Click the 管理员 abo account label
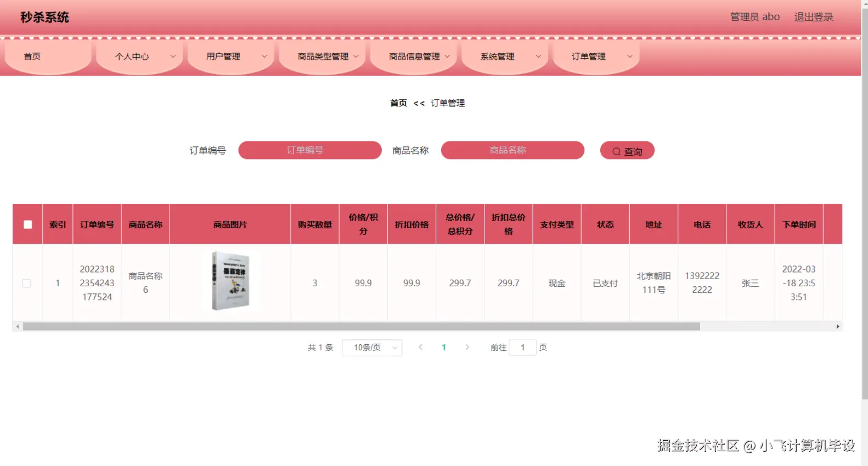Screen dimensions: 868x466 [x=755, y=17]
